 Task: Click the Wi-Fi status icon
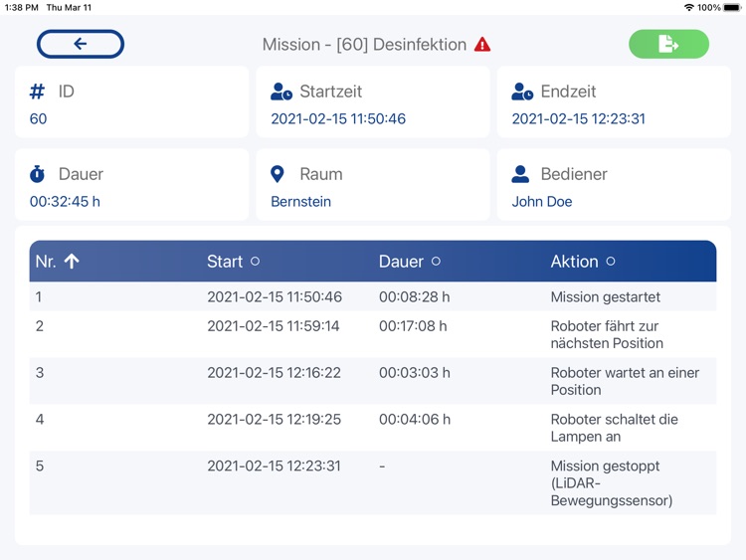tap(688, 8)
